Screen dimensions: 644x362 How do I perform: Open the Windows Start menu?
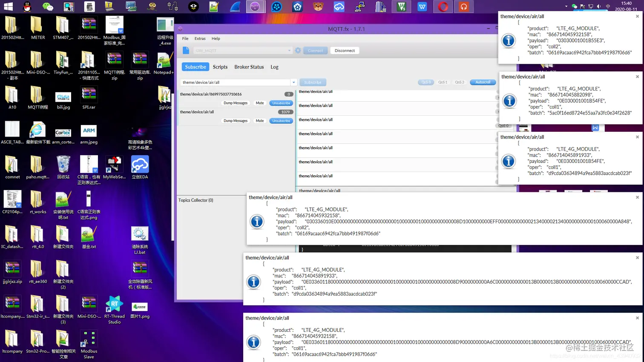[x=8, y=6]
